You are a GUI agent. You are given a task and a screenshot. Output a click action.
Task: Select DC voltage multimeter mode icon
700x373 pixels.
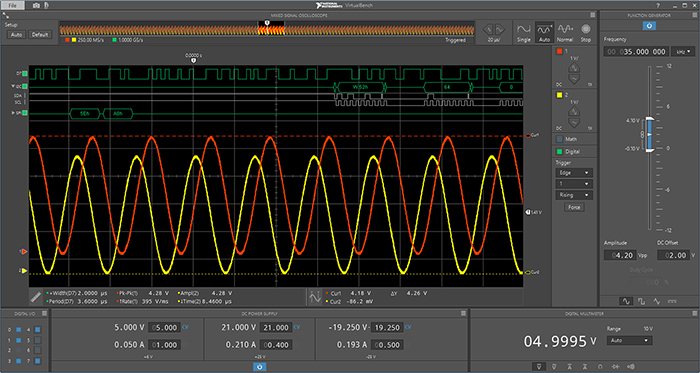540,366
